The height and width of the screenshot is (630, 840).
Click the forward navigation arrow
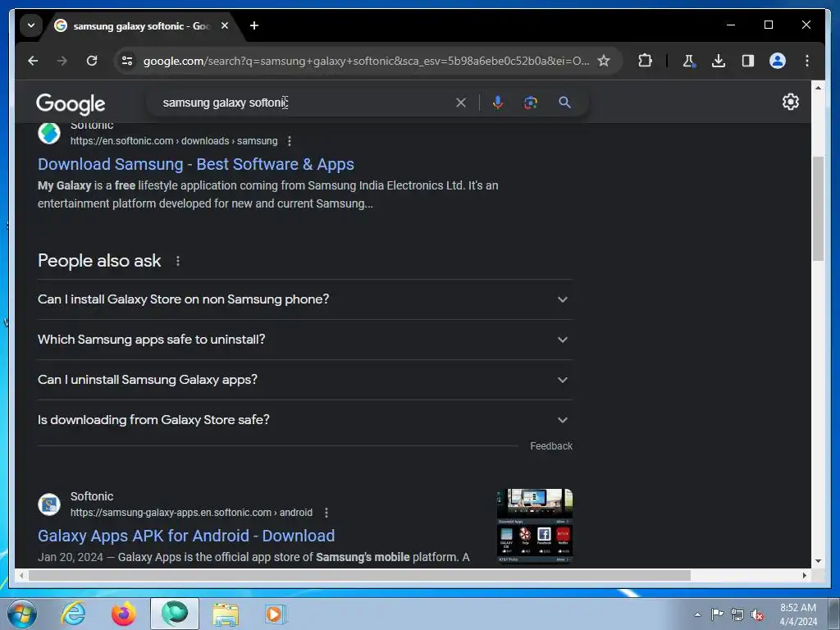(x=62, y=61)
